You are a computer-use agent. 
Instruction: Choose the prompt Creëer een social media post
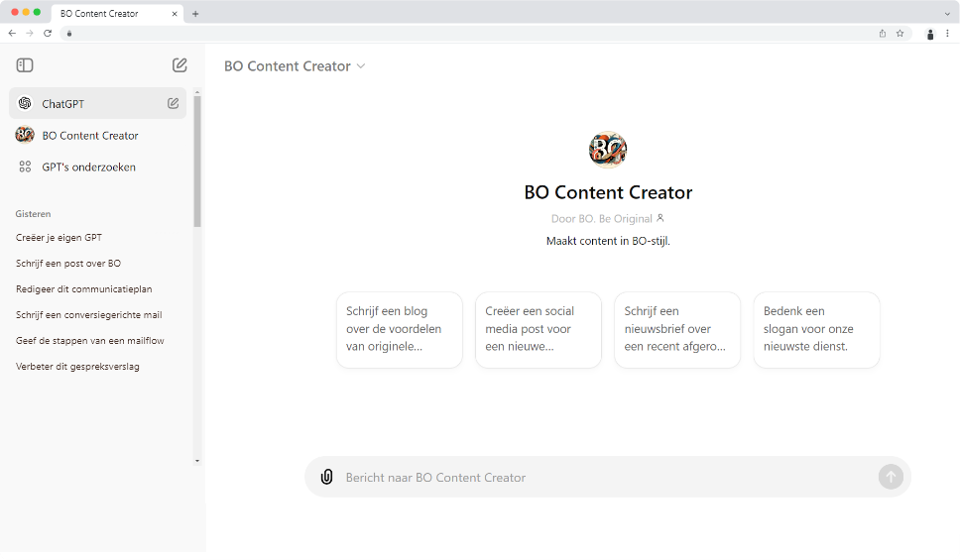pos(539,330)
